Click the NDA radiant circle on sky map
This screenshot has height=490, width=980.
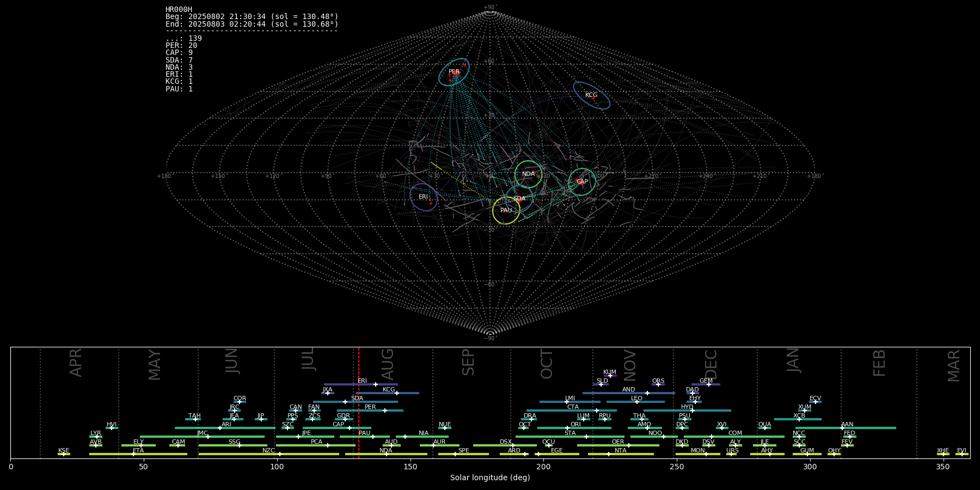528,174
